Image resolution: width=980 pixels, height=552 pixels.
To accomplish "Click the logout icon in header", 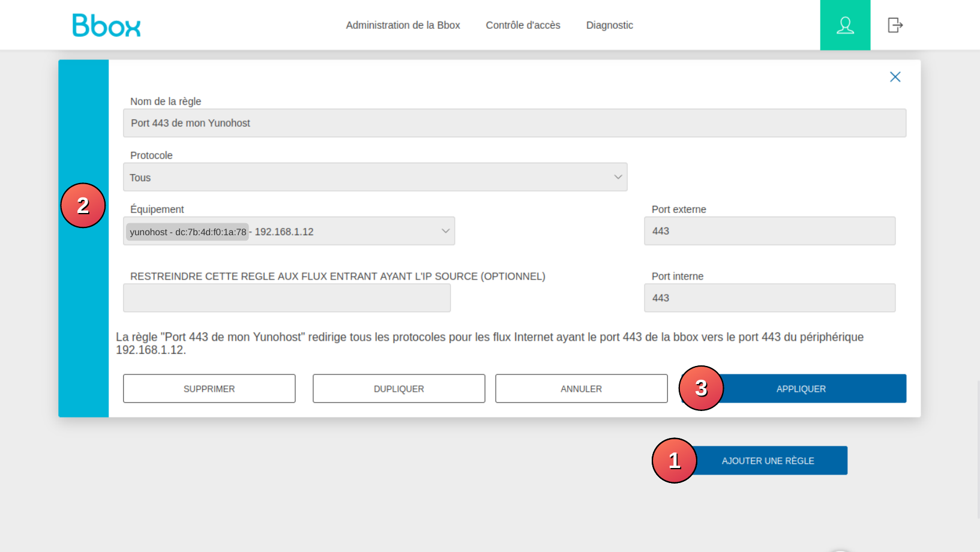I will 895,25.
